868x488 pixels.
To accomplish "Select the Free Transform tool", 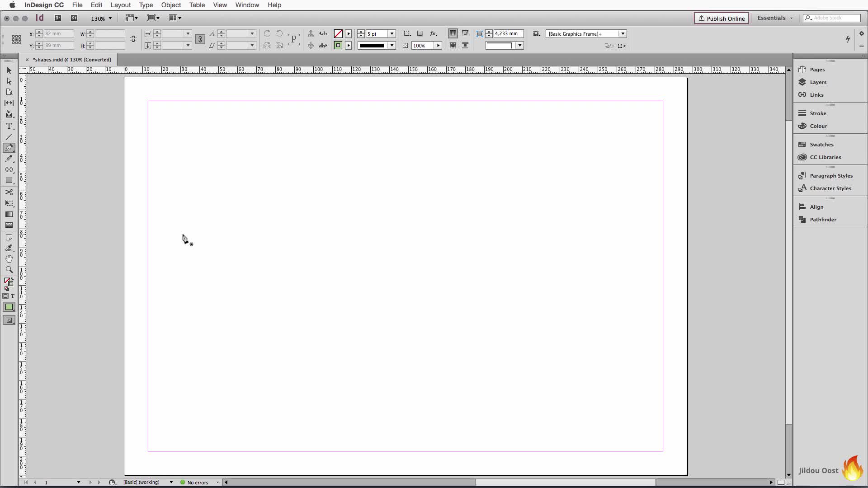I will (9, 203).
